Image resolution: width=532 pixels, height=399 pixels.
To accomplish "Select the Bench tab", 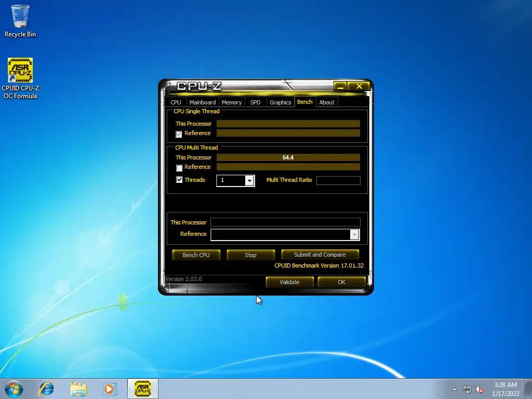I will point(304,102).
